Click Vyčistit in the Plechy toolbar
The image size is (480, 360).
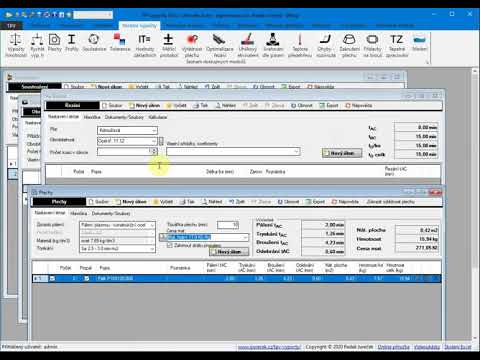pyautogui.click(x=163, y=202)
